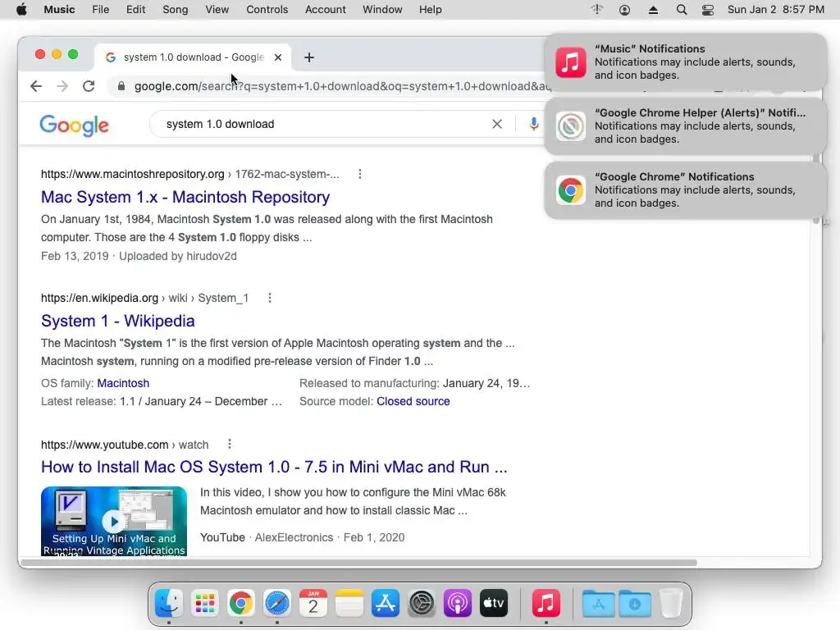The height and width of the screenshot is (630, 840).
Task: Play the Mini vMac video thumbnail
Action: pos(113,521)
